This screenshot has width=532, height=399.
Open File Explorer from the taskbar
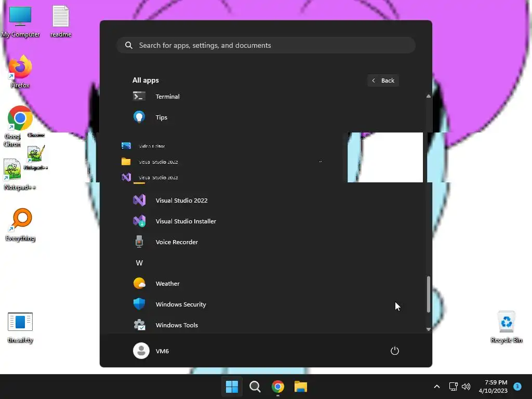point(301,387)
